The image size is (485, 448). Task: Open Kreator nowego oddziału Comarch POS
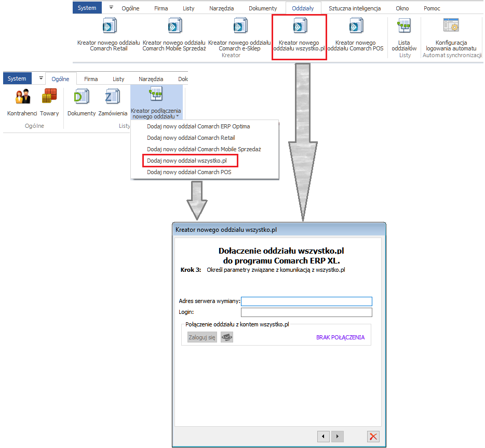tap(356, 35)
